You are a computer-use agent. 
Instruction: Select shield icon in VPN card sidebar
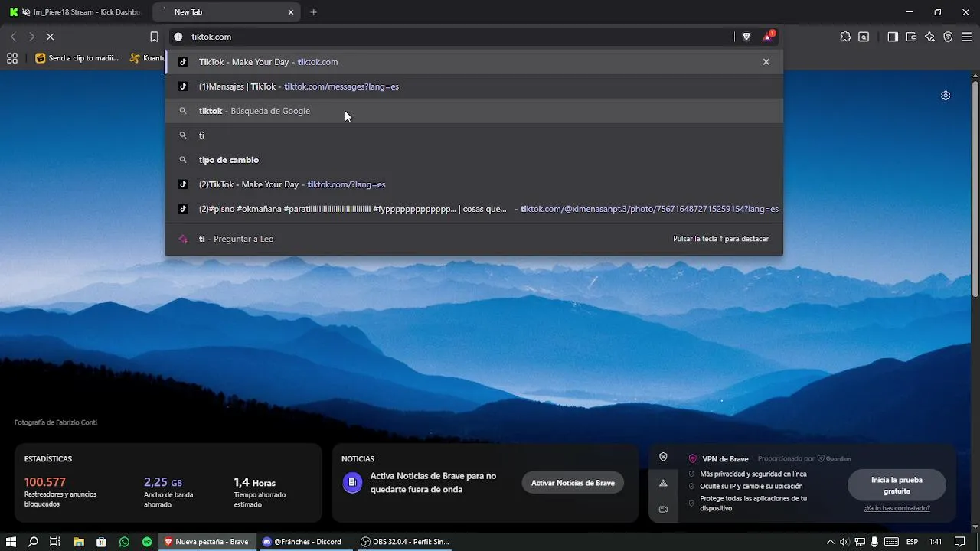coord(663,457)
